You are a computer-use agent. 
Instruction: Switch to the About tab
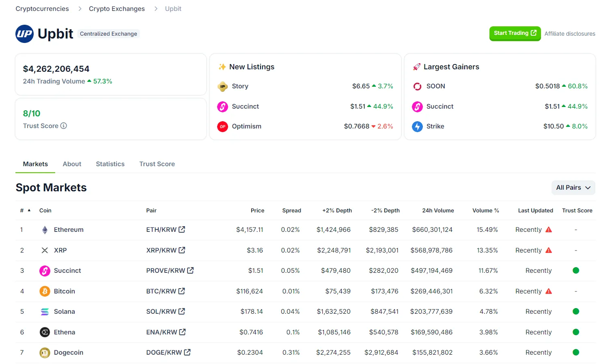pos(72,164)
